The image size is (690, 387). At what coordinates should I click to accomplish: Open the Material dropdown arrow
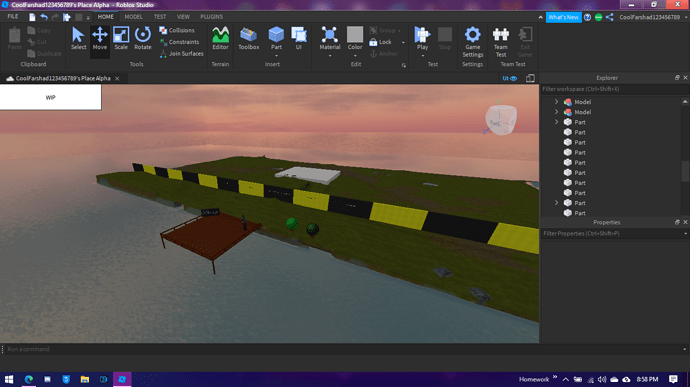click(x=330, y=56)
